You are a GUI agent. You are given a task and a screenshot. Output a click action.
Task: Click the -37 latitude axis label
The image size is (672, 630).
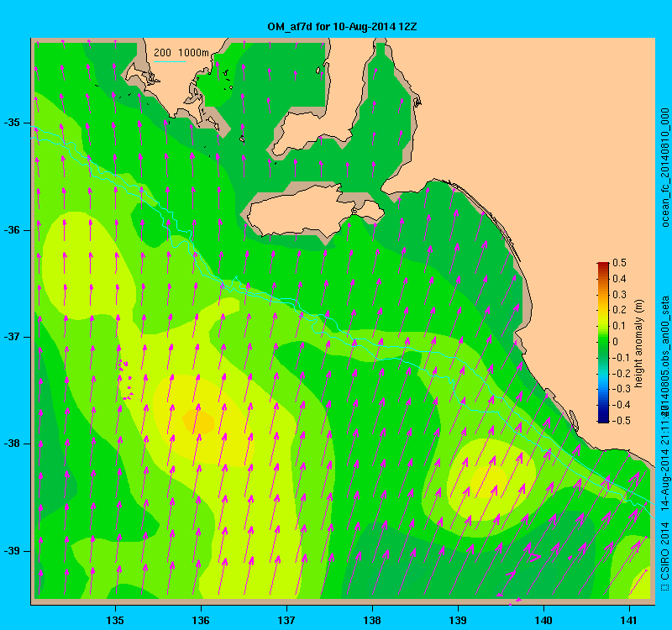12,337
